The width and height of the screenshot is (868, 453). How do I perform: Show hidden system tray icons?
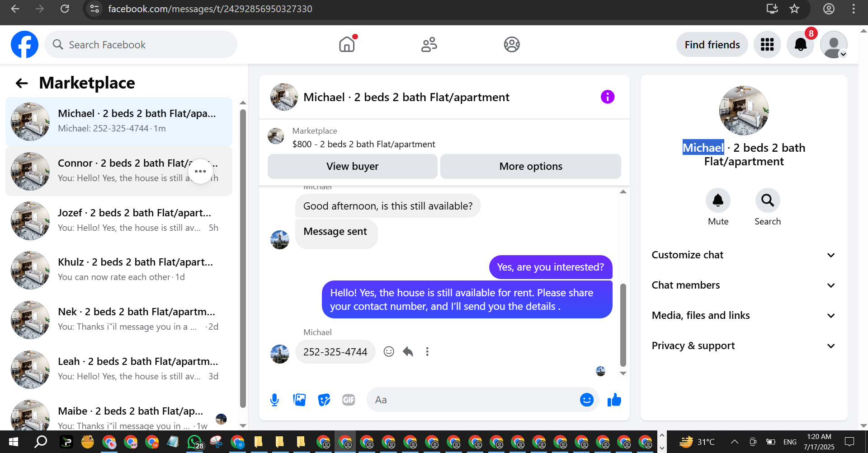coord(735,442)
